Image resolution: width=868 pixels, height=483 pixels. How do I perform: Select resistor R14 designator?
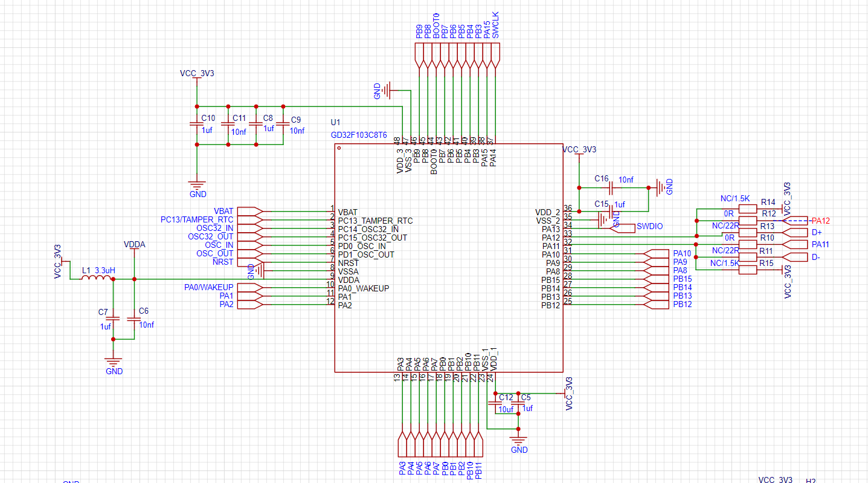[768, 202]
